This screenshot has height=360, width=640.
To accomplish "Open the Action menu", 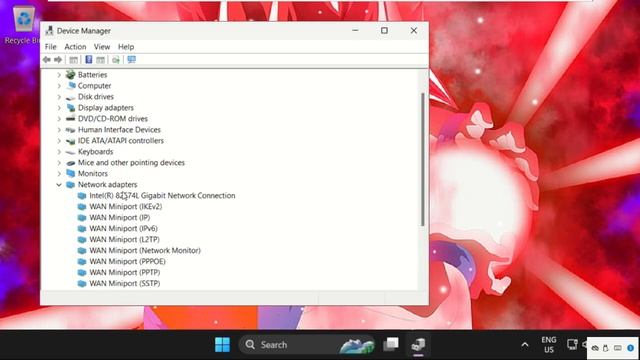I will click(75, 47).
